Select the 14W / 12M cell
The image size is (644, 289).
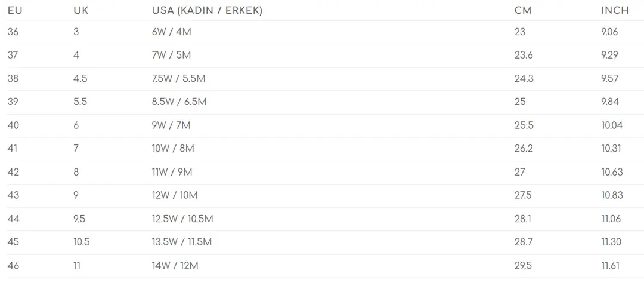[x=175, y=265]
